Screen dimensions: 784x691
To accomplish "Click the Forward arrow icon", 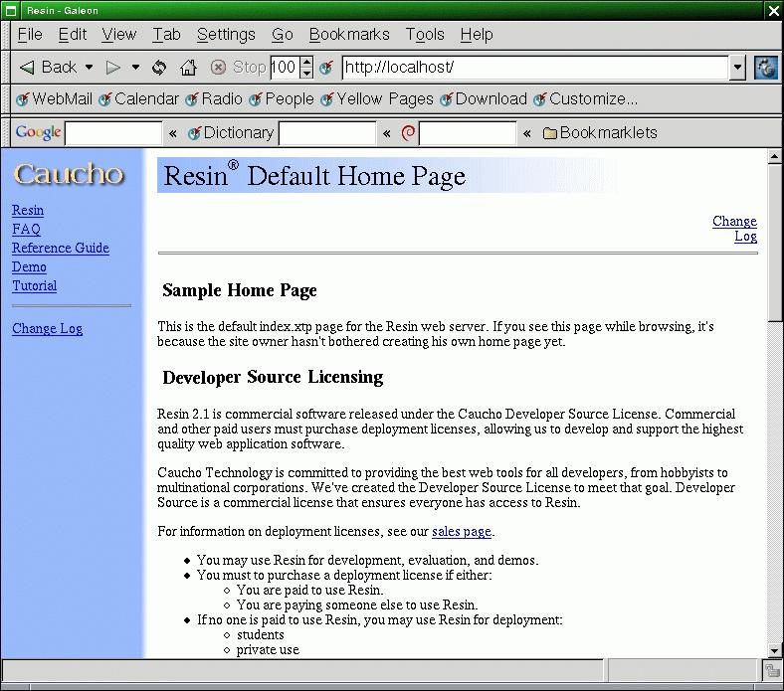I will click(113, 68).
